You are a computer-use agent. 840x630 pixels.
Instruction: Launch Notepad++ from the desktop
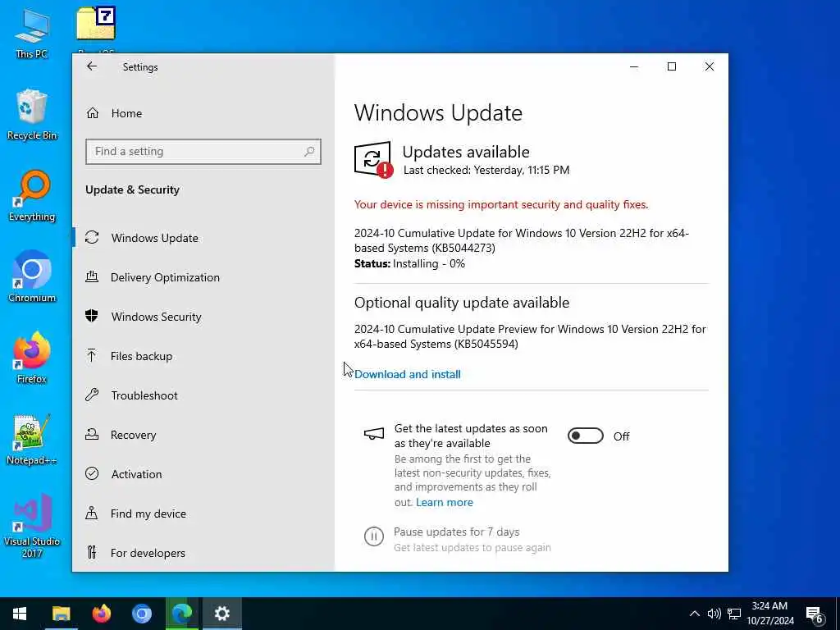point(32,440)
